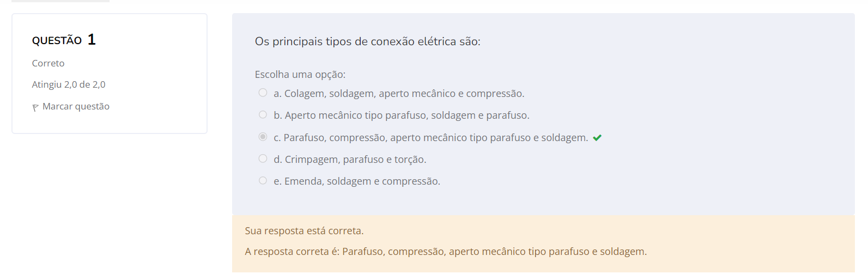The width and height of the screenshot is (868, 280).
Task: Choose radio button for option b
Action: (x=263, y=114)
